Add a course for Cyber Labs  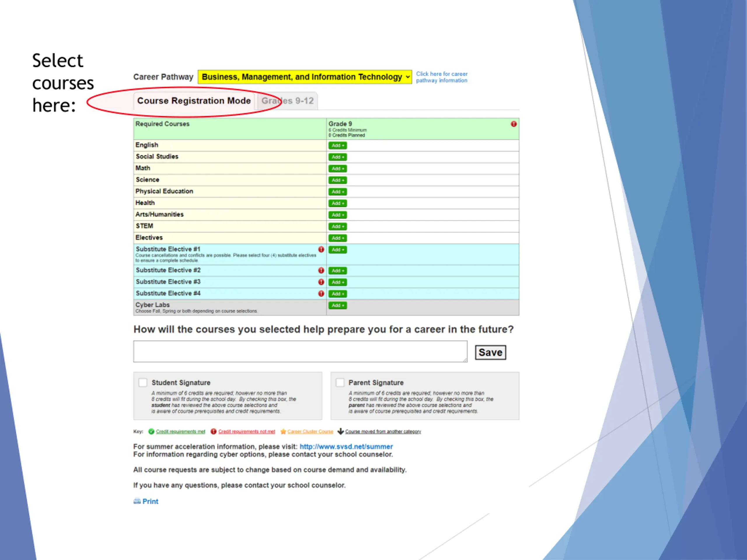(338, 305)
